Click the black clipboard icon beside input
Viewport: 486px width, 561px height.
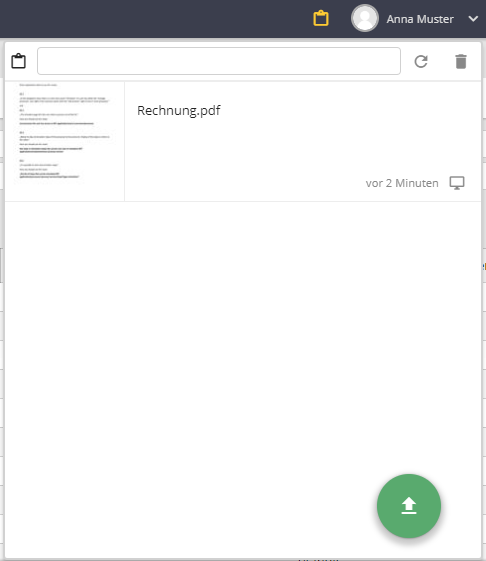18,61
